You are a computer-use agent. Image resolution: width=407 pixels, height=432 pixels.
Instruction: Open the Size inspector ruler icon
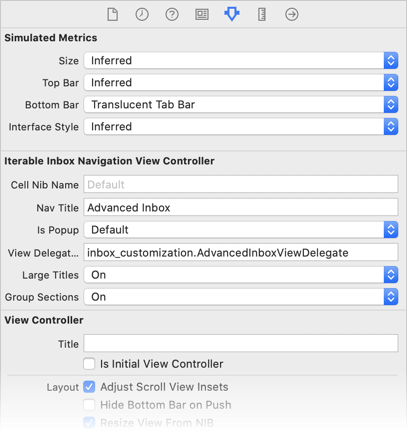pos(262,14)
